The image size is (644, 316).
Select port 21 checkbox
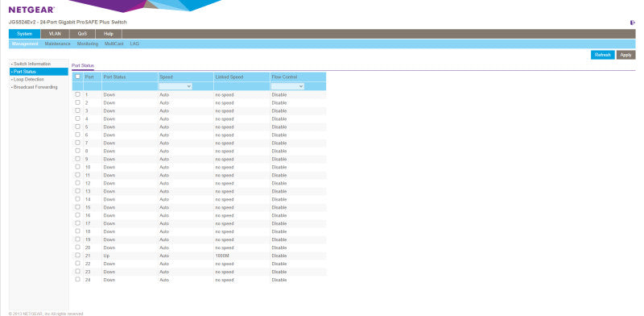coord(77,255)
